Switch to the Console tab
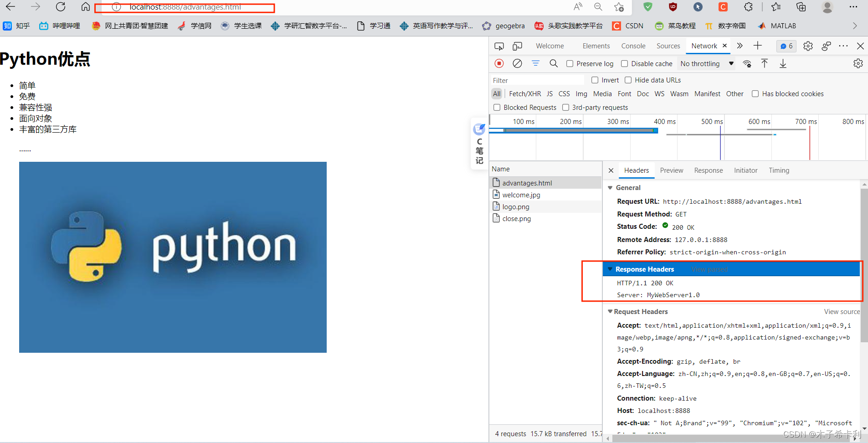868x443 pixels. [633, 46]
